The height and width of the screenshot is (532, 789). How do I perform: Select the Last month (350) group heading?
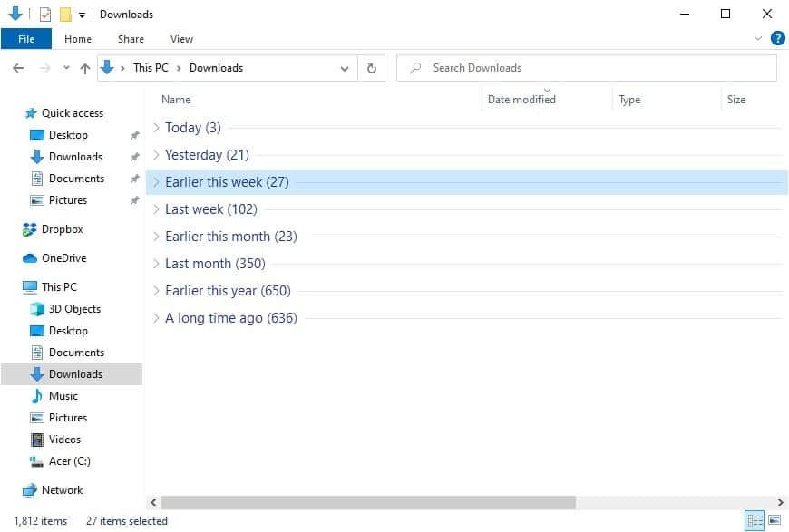coord(215,264)
